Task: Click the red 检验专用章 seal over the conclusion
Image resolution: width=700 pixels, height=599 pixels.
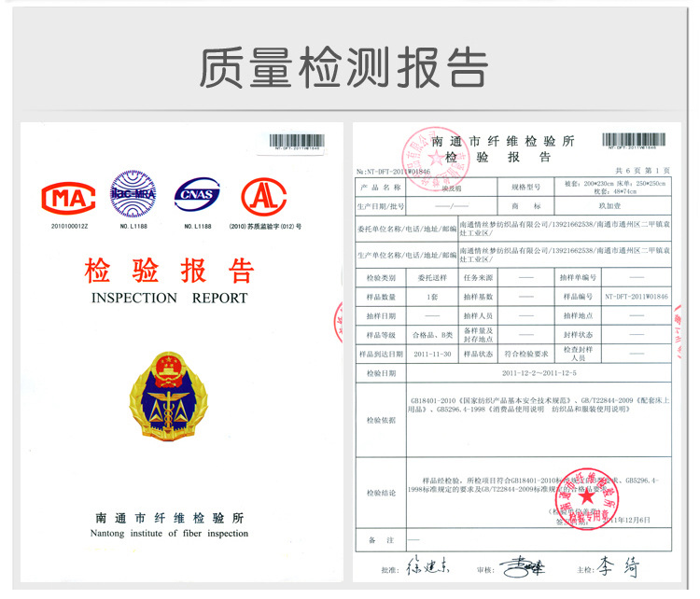Action: [586, 499]
